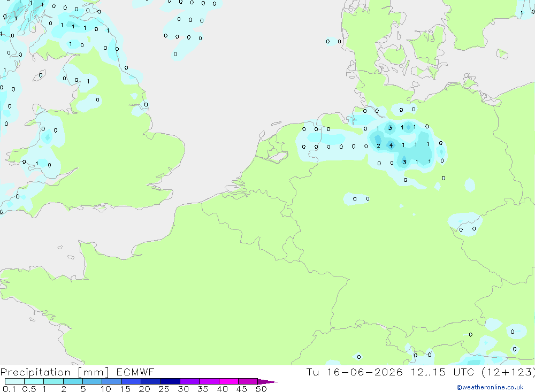Click the '12..15 UTC' time range text

[x=442, y=372]
